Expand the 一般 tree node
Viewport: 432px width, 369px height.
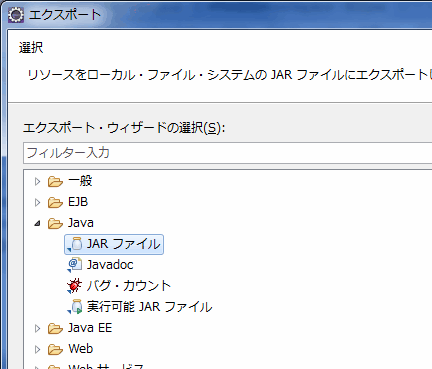point(37,182)
